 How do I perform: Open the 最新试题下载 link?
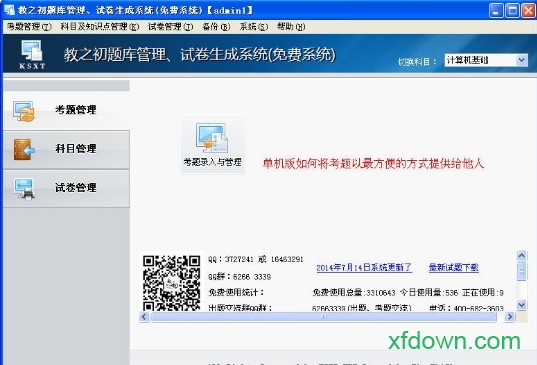click(453, 267)
